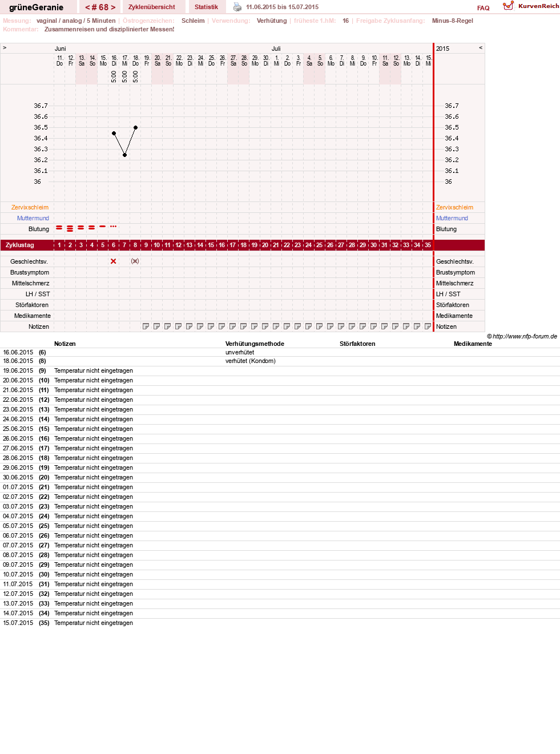Click the '>' arrow left of Juni above the chart
Screen dimensions: 560x754
(x=5, y=48)
